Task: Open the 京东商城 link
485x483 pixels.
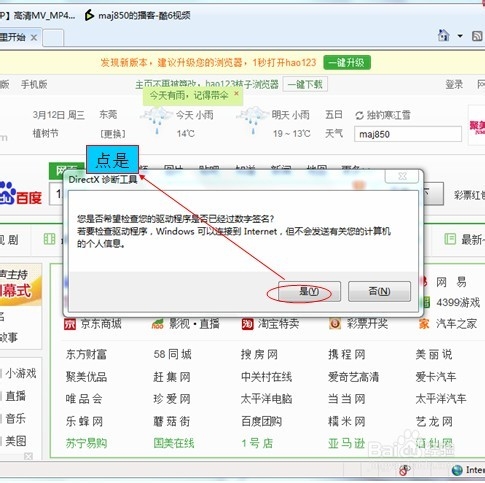Action: [x=101, y=324]
